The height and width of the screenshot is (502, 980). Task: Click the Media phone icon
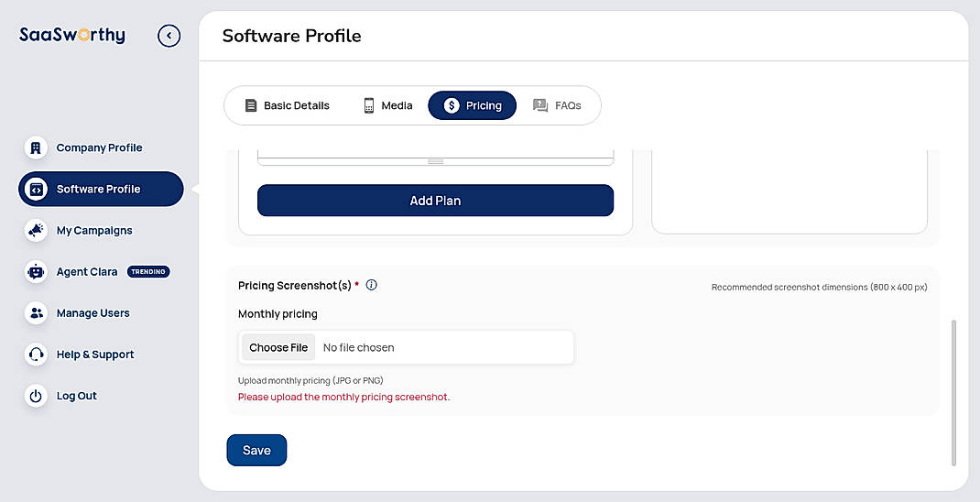[369, 105]
